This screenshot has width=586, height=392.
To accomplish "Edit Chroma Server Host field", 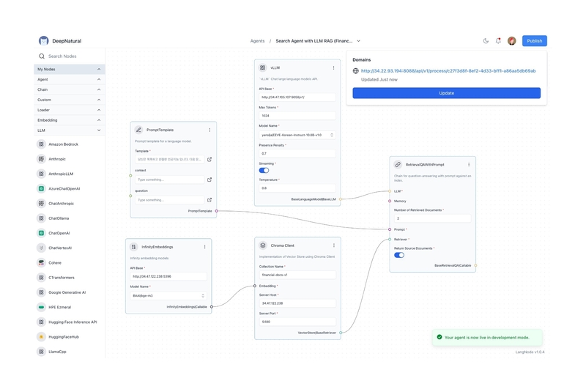I will click(297, 303).
